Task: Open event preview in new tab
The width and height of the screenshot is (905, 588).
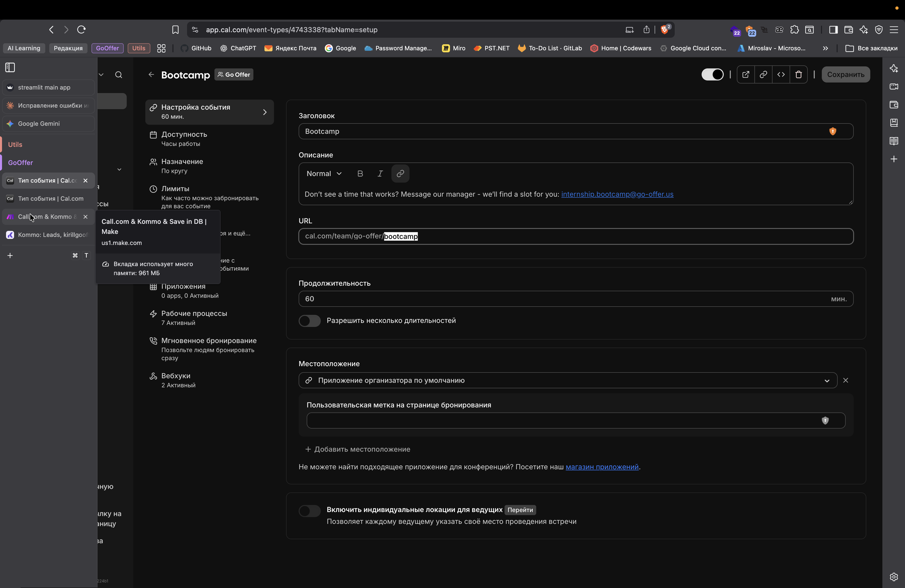Action: point(745,74)
